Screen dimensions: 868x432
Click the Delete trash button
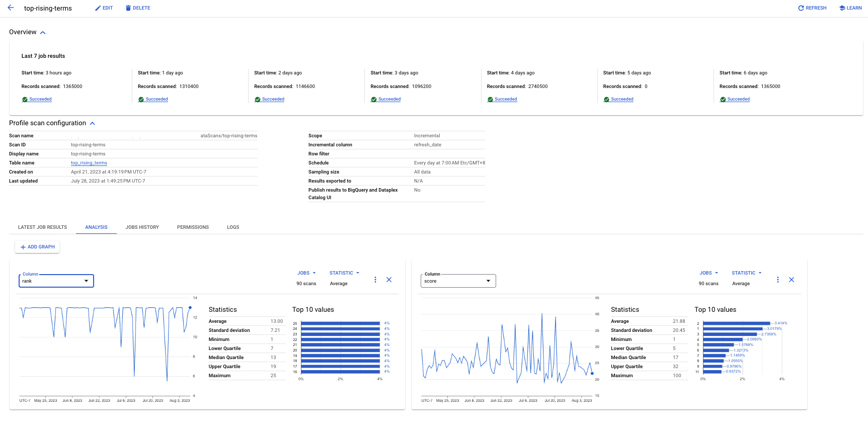138,8
